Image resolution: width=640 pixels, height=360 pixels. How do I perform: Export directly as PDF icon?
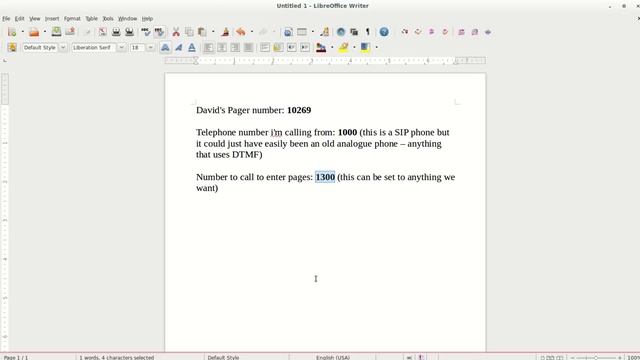pos(102,32)
